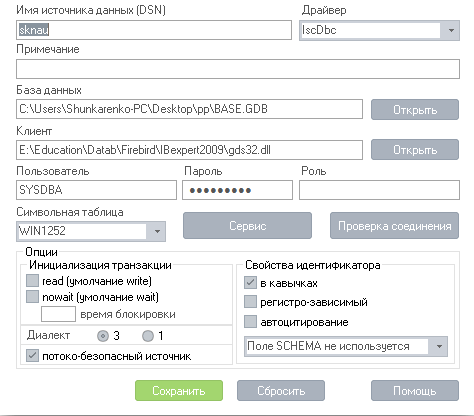474x416 pixels.
Task: Open the Драйвер dropdown arrow
Action: coord(451,30)
